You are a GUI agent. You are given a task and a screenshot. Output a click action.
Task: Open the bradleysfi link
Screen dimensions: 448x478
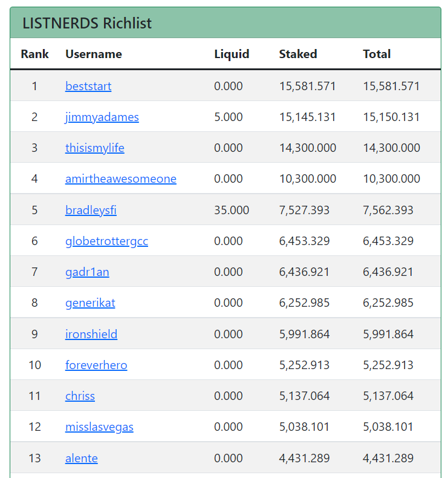click(x=91, y=210)
